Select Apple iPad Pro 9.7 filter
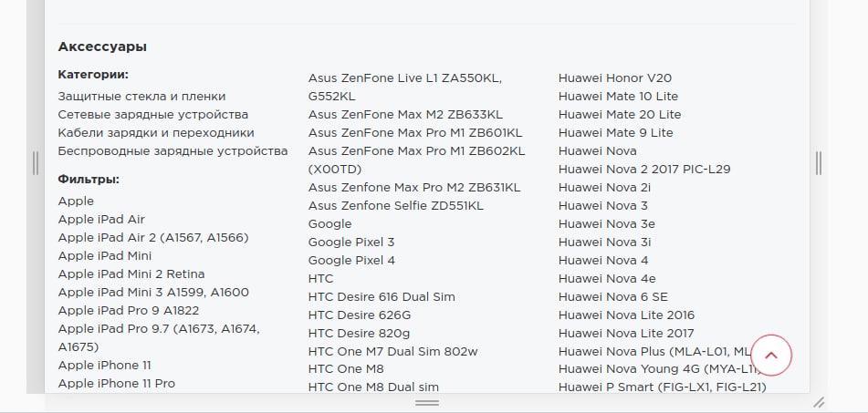Image resolution: width=868 pixels, height=413 pixels. [x=159, y=338]
